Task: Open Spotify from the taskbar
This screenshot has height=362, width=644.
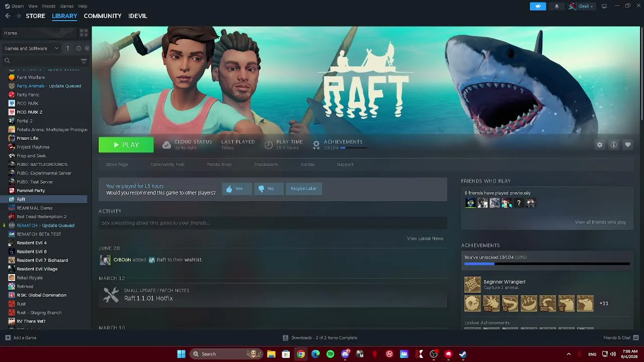Action: [330, 354]
